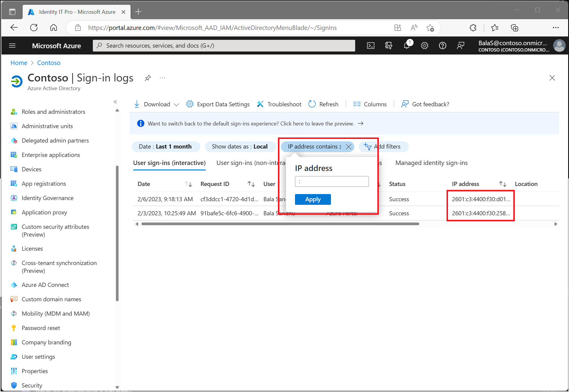Select the User sign-ins (interactive) tab

click(x=170, y=163)
